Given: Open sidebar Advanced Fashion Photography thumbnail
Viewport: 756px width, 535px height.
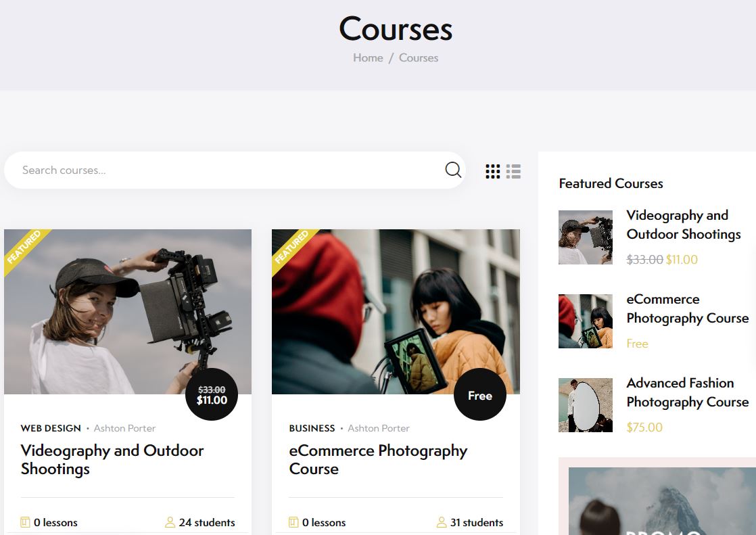Looking at the screenshot, I should (x=586, y=405).
